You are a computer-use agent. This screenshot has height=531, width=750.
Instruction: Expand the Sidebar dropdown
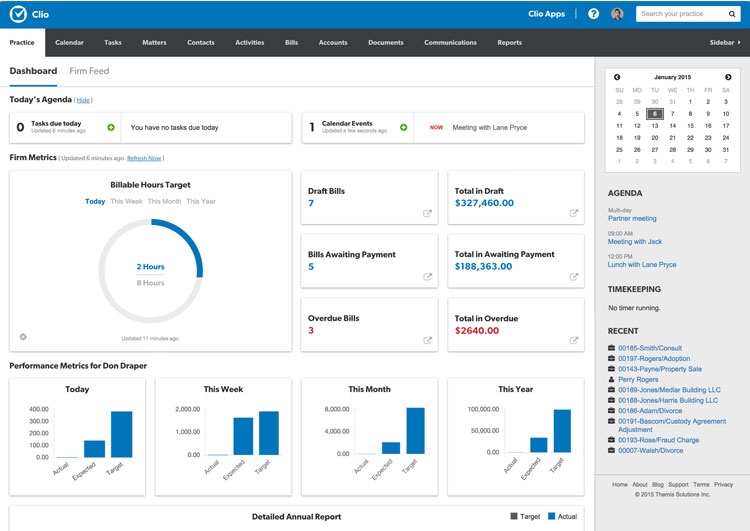pyautogui.click(x=725, y=43)
